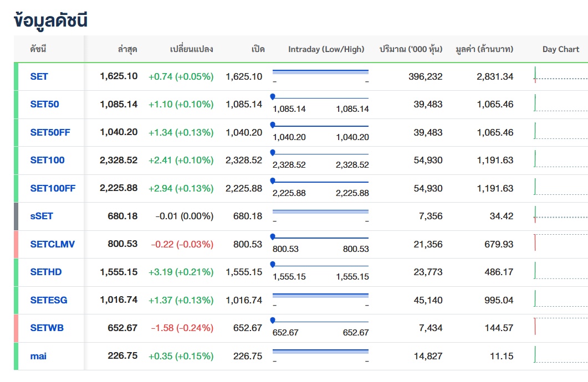The width and height of the screenshot is (588, 382).
Task: Open the SET50 index link
Action: [x=45, y=104]
